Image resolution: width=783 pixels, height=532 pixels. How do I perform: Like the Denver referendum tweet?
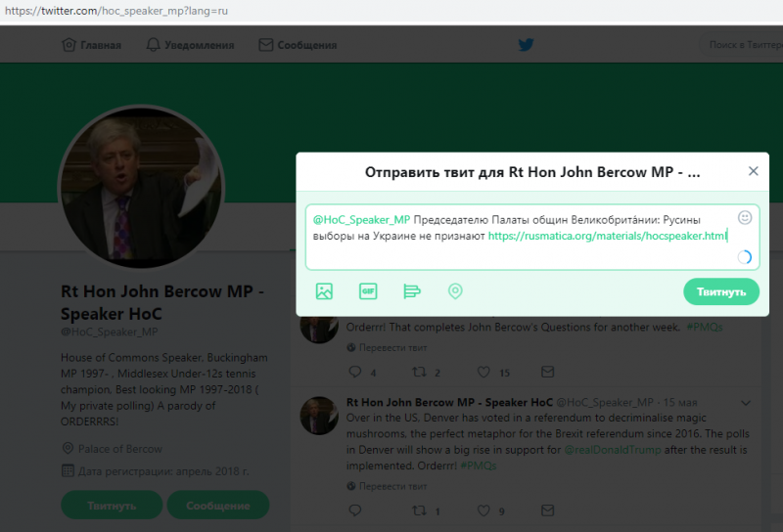pos(484,510)
